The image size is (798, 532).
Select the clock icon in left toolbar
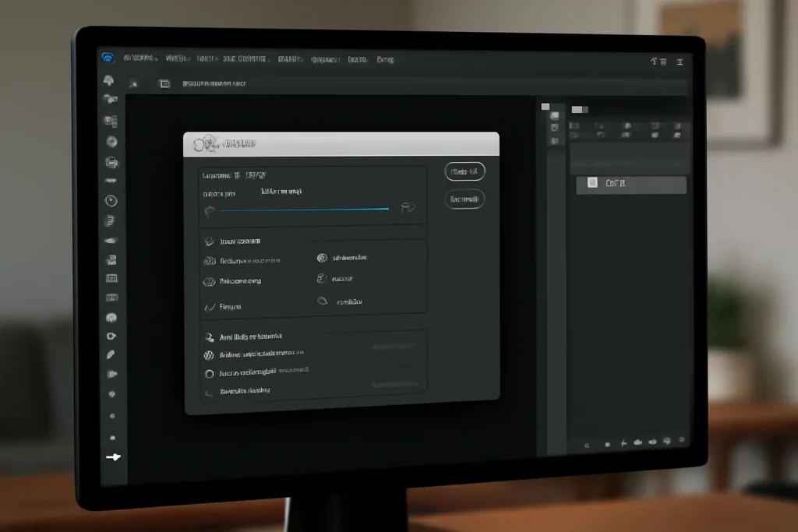click(111, 201)
